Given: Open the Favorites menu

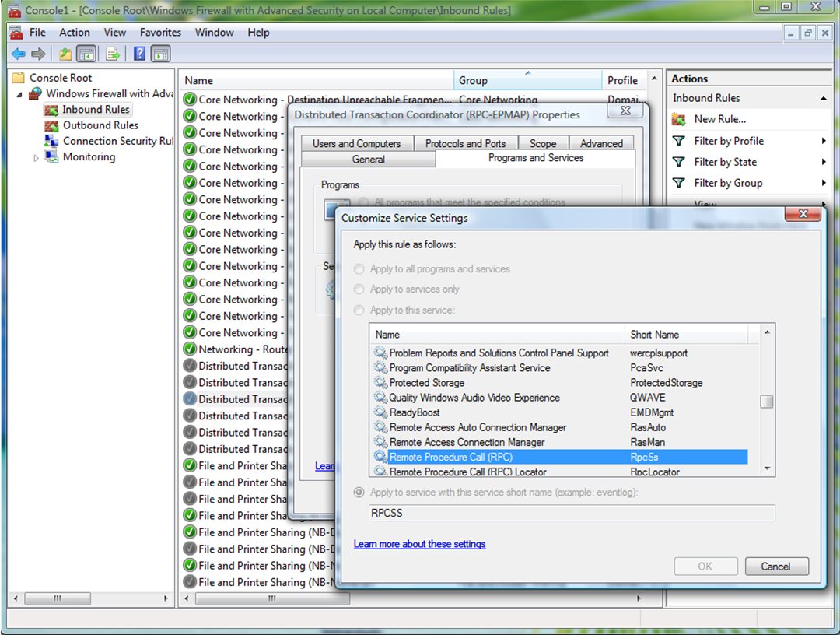Looking at the screenshot, I should (x=161, y=33).
